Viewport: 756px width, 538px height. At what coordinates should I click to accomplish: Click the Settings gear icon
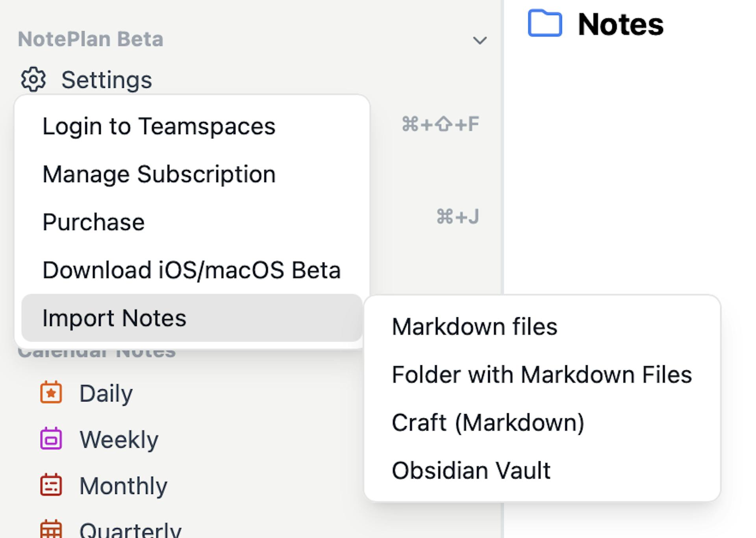[x=33, y=79]
